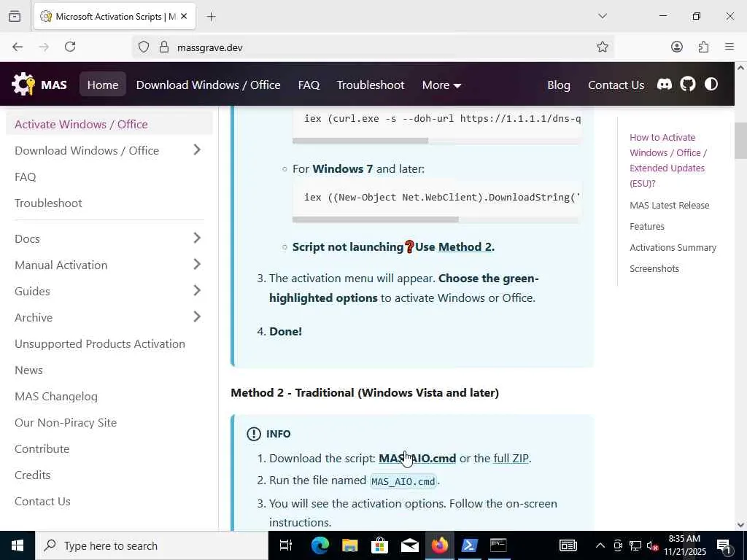747x560 pixels.
Task: Click the taskbar search box
Action: (152, 545)
